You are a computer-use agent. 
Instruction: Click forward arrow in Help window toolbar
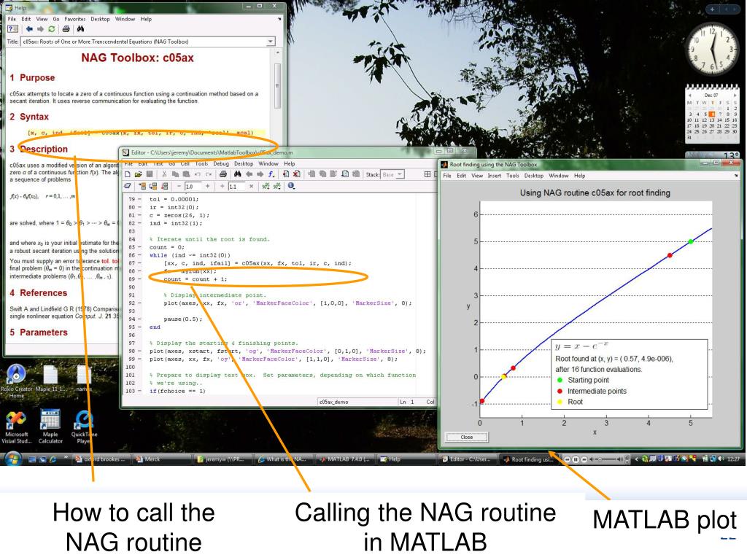(x=40, y=29)
